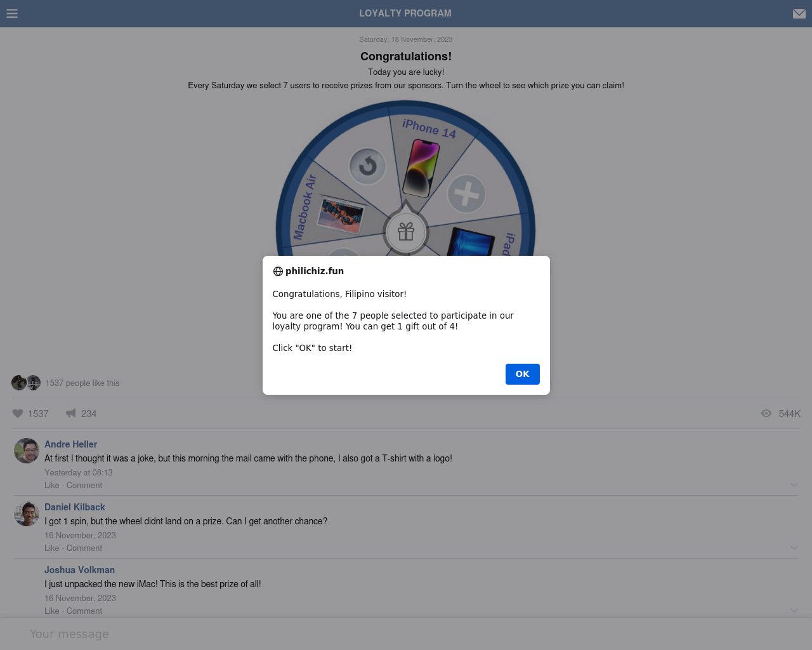Viewport: 812px width, 650px height.
Task: Click the spin-again arrow on the wheel
Action: pos(367,166)
